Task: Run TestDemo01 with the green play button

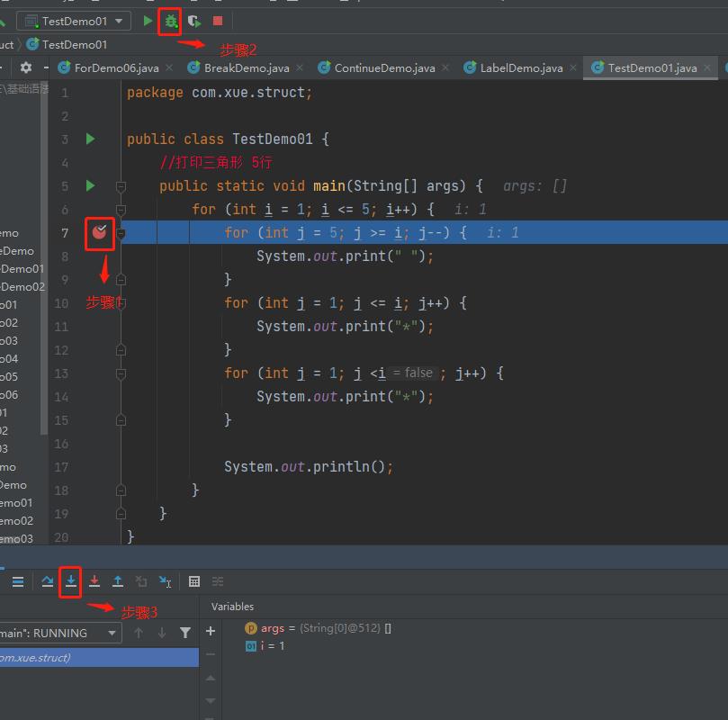Action: point(148,21)
